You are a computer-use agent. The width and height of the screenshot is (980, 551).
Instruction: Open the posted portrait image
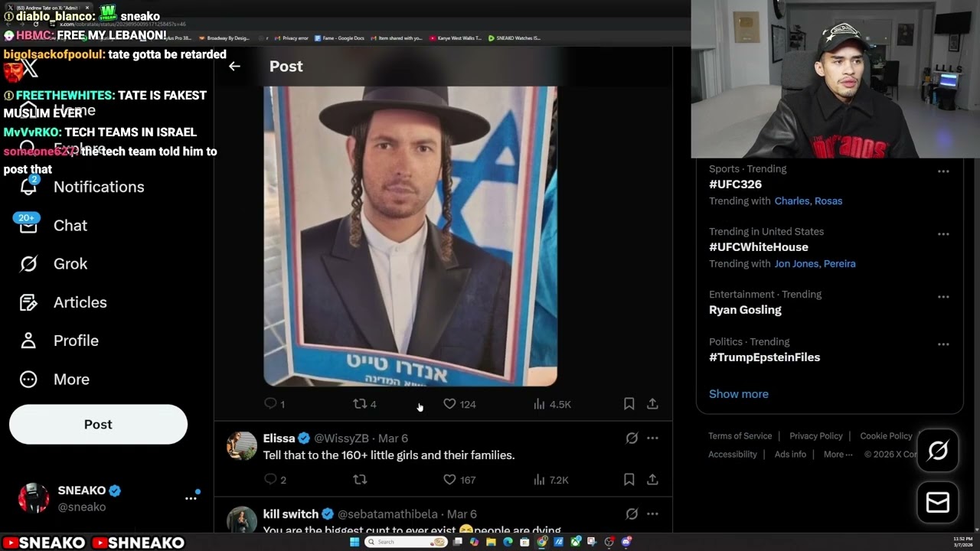tap(410, 236)
